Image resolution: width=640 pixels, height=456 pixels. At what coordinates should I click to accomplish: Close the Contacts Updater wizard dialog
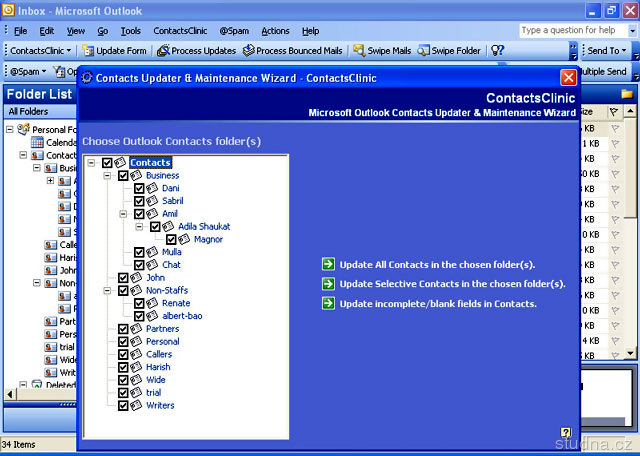[x=568, y=77]
